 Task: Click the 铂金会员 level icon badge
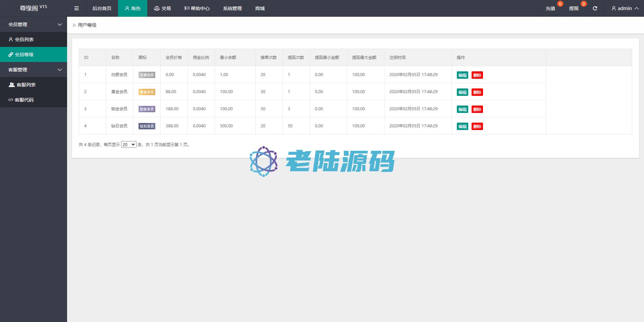(x=147, y=109)
